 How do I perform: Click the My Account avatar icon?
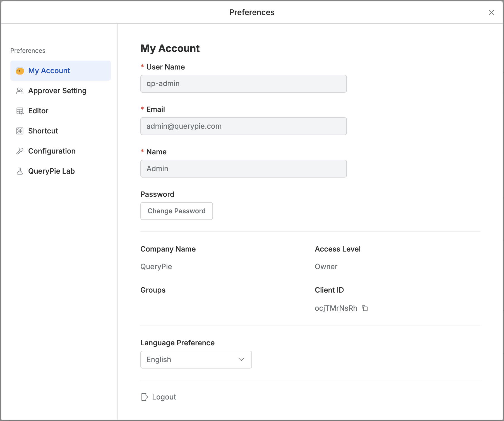[x=20, y=71]
